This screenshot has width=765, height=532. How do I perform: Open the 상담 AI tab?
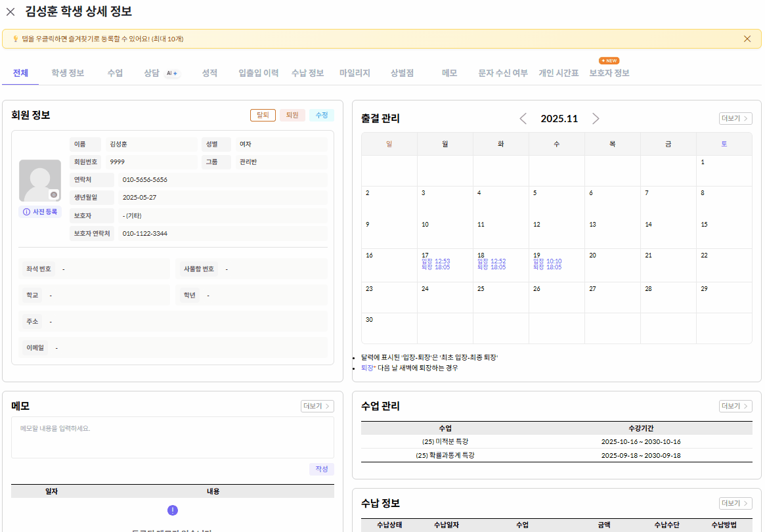point(161,74)
